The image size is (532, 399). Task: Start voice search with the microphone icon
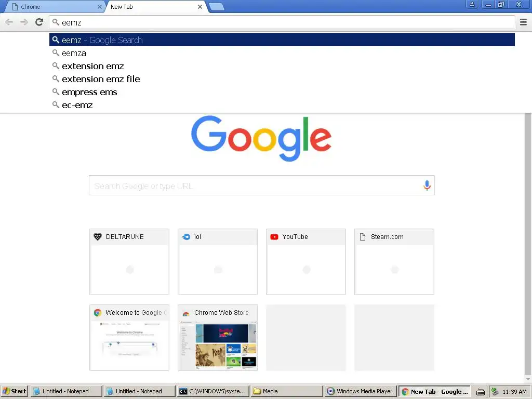[x=427, y=185]
